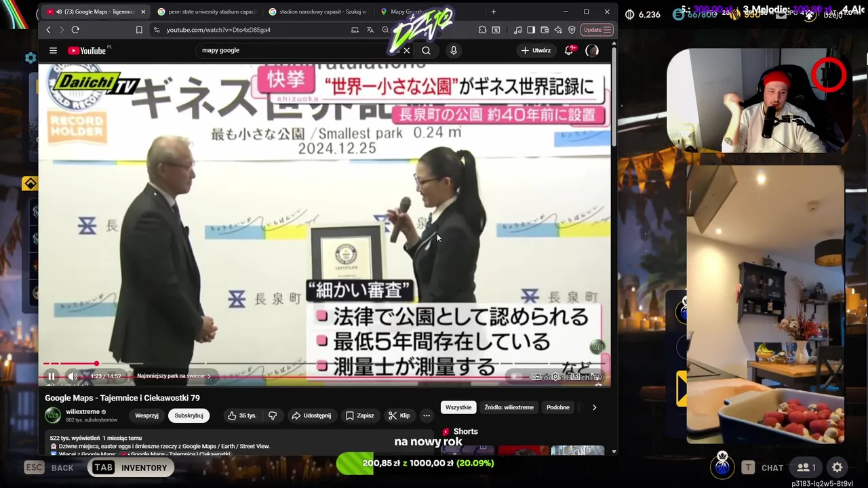
Task: Open the Utwórz create menu
Action: tap(536, 50)
